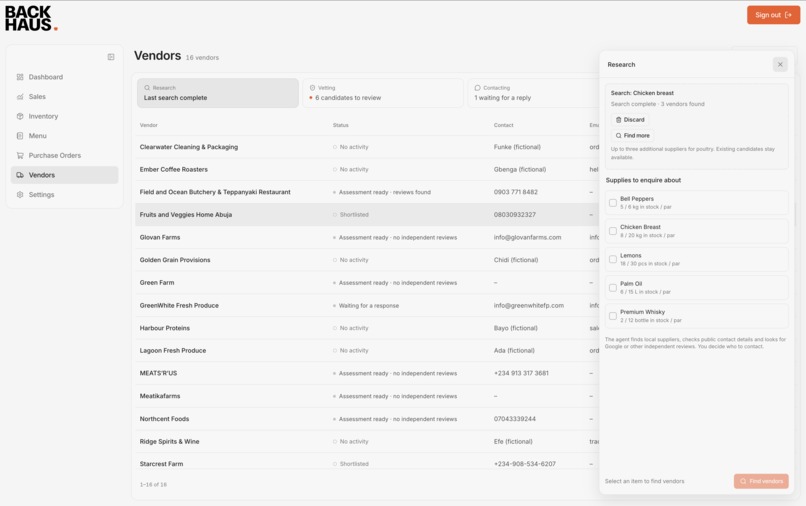Click the Vetting shield icon
The width and height of the screenshot is (806, 506).
312,88
